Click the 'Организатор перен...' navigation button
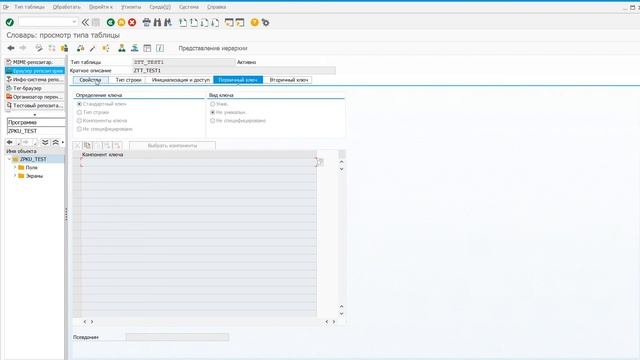640x360 pixels. (35, 97)
